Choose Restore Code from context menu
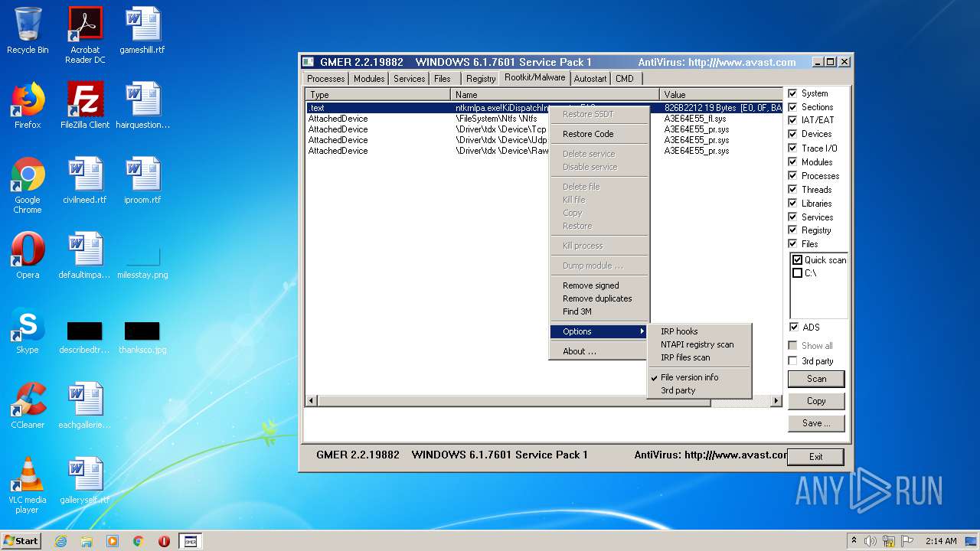Screen dimensions: 980x551 point(599,134)
